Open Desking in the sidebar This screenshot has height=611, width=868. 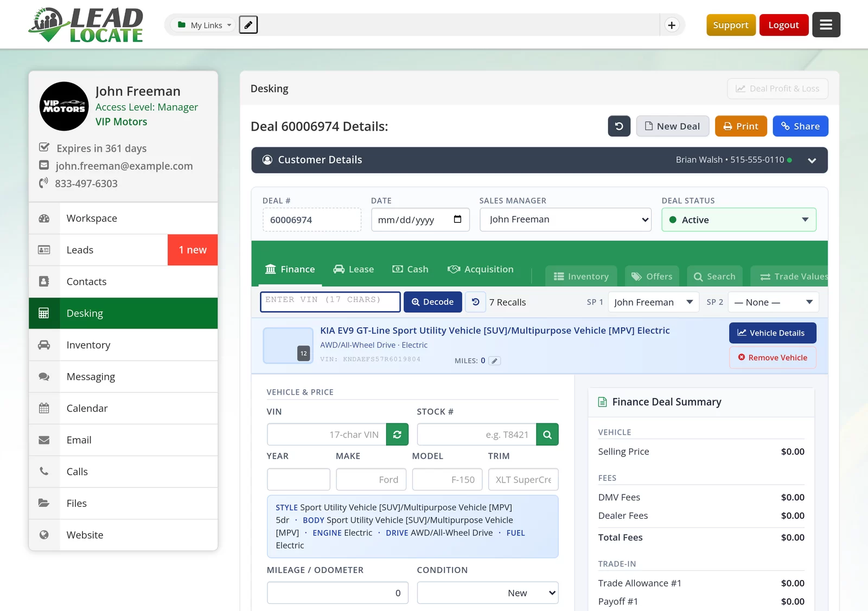(123, 313)
